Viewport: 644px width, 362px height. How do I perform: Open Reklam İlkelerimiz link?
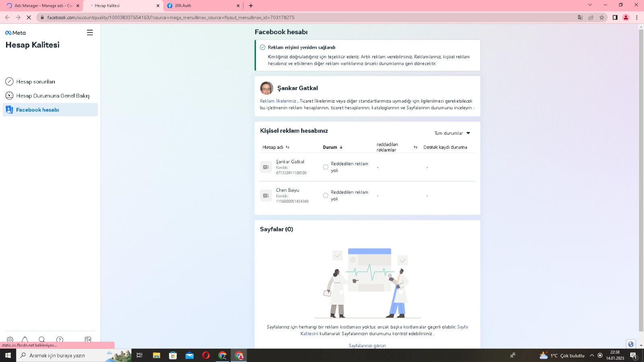click(278, 101)
